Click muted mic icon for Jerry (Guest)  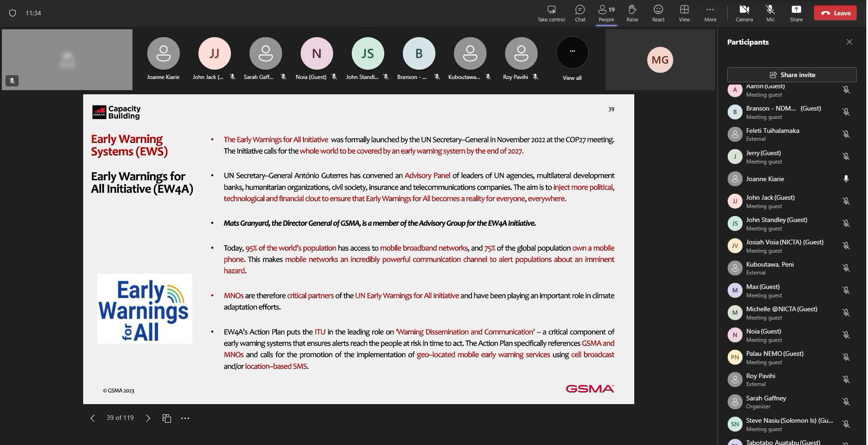point(846,157)
